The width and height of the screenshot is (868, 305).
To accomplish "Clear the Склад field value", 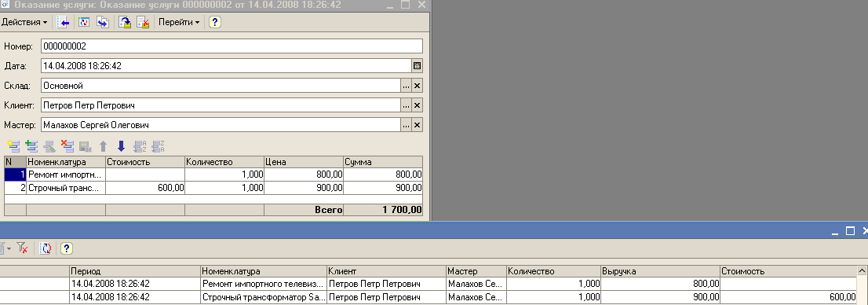I will (418, 86).
